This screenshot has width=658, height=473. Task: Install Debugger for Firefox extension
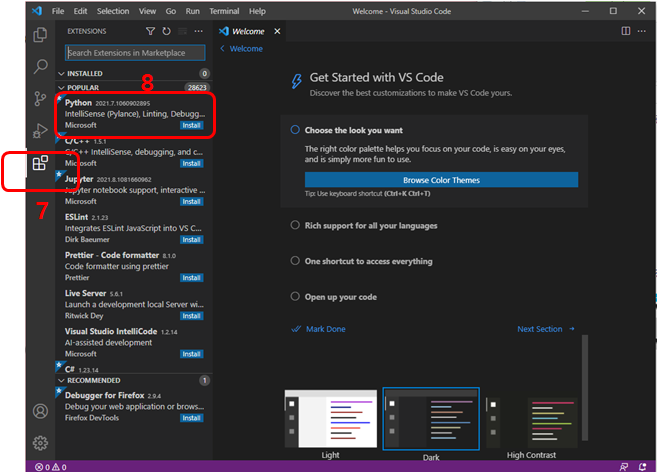(x=191, y=418)
